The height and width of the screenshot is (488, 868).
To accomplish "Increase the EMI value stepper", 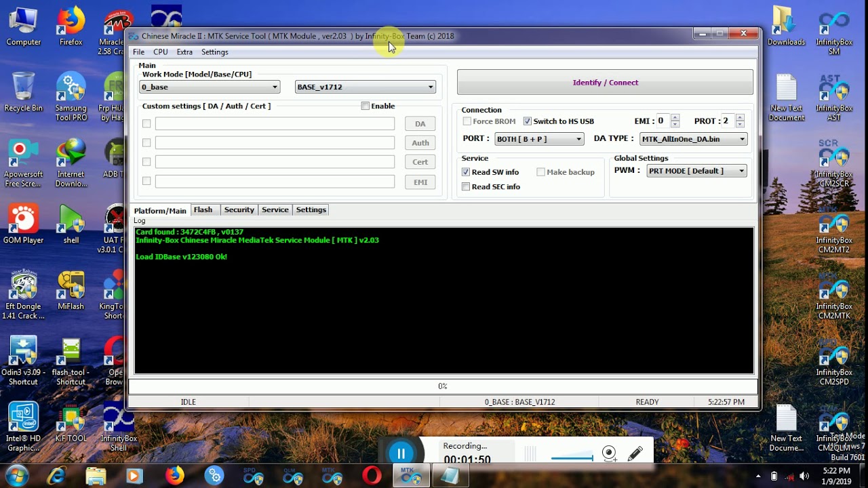I will (675, 117).
